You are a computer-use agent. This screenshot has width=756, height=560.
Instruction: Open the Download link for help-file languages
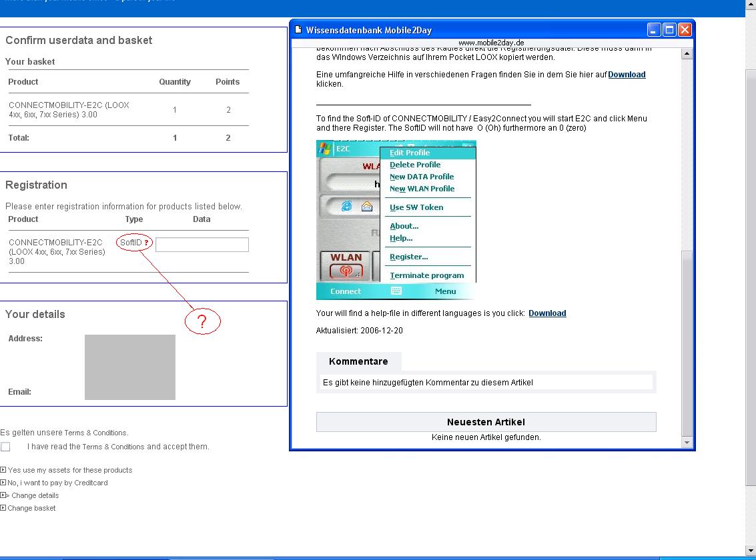coord(547,313)
